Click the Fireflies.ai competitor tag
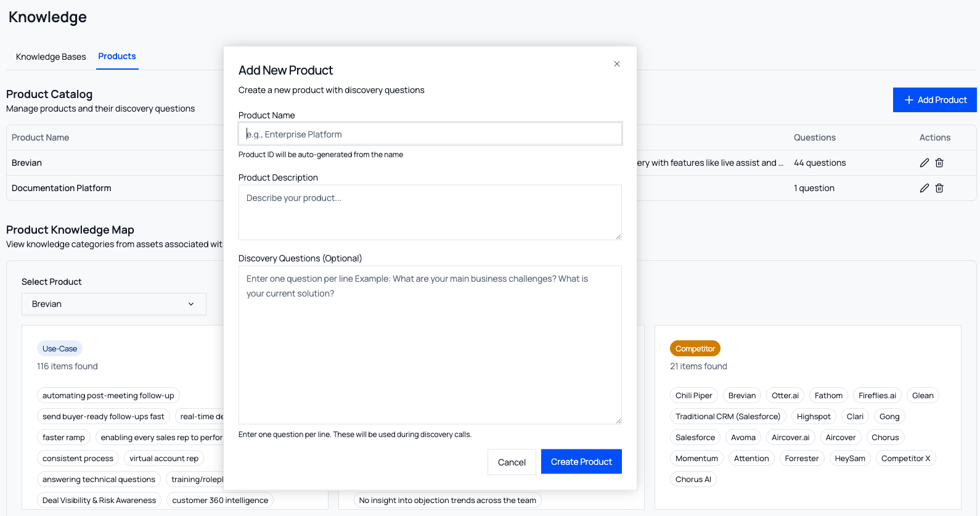Image resolution: width=980 pixels, height=516 pixels. click(877, 396)
